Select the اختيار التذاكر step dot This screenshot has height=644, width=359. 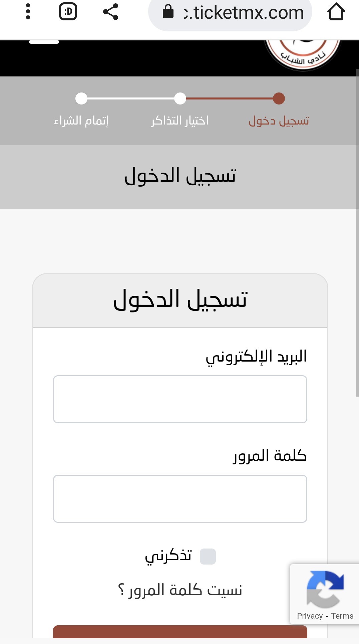pyautogui.click(x=180, y=98)
